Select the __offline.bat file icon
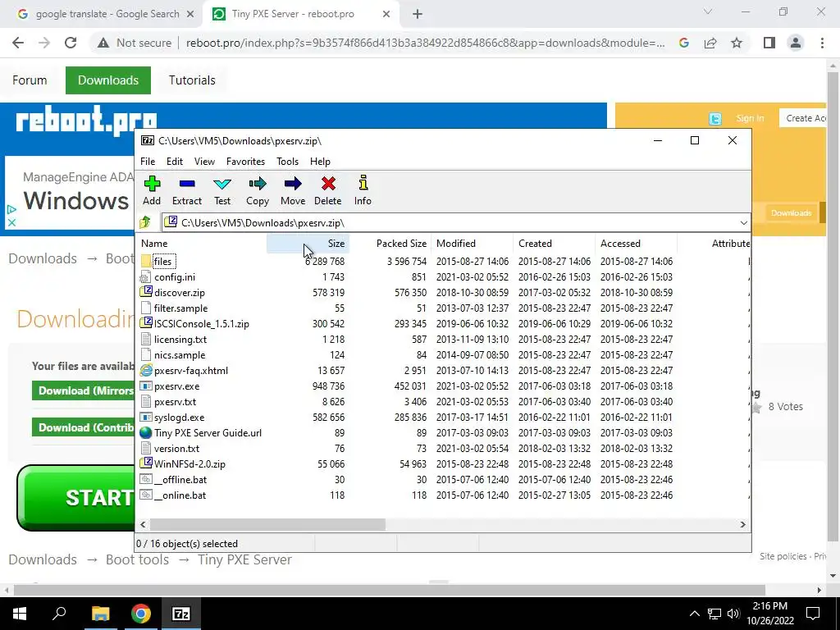 coord(146,479)
